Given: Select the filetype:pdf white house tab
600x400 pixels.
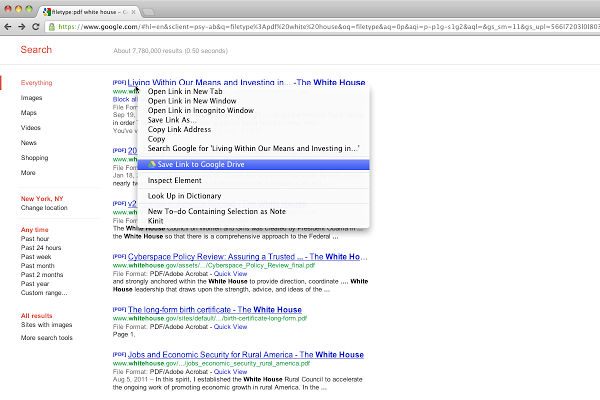Looking at the screenshot, I should [90, 12].
